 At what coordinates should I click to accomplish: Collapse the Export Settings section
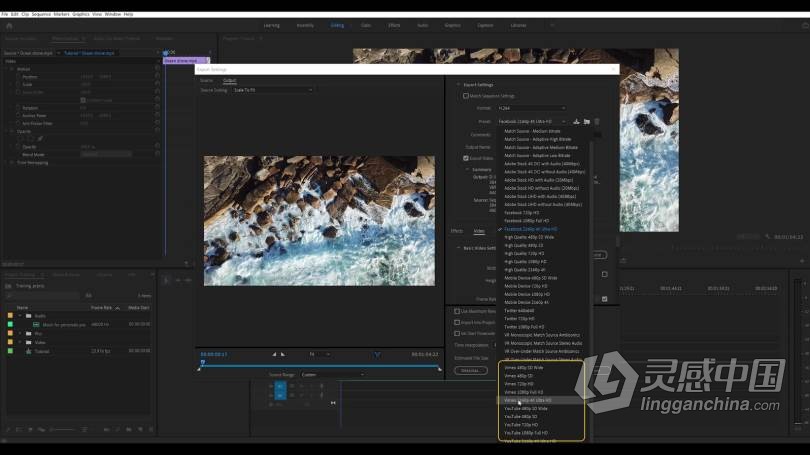(x=458, y=85)
